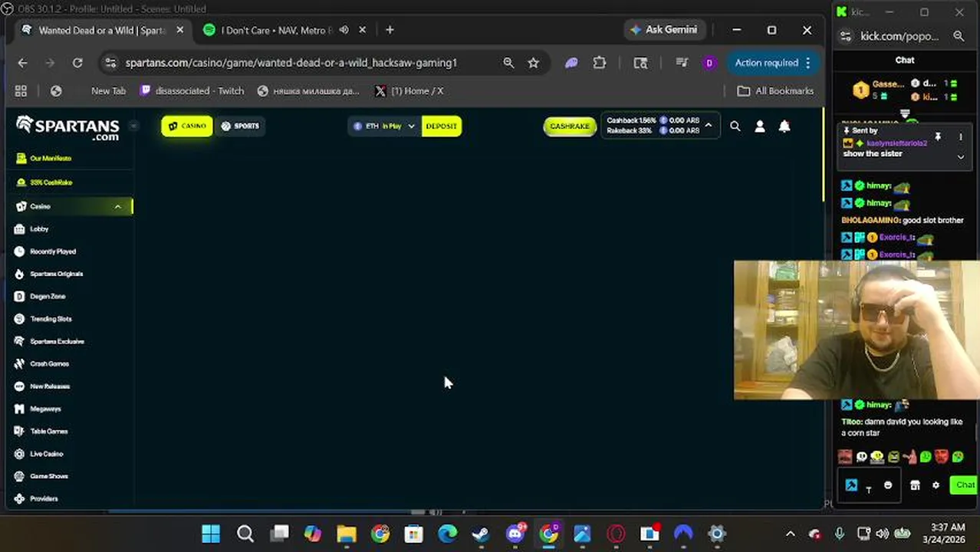980x552 pixels.
Task: Open Live Casino category
Action: (x=46, y=454)
